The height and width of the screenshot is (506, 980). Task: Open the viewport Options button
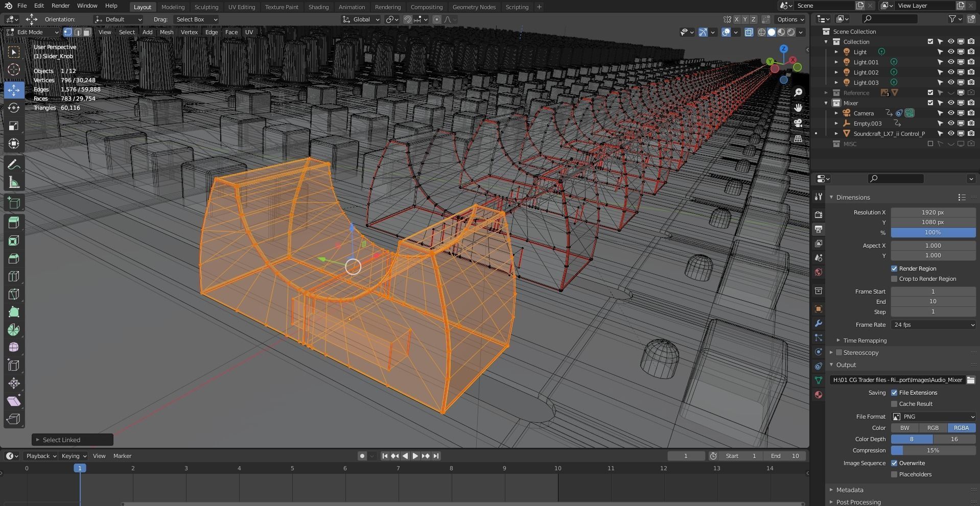pyautogui.click(x=790, y=19)
